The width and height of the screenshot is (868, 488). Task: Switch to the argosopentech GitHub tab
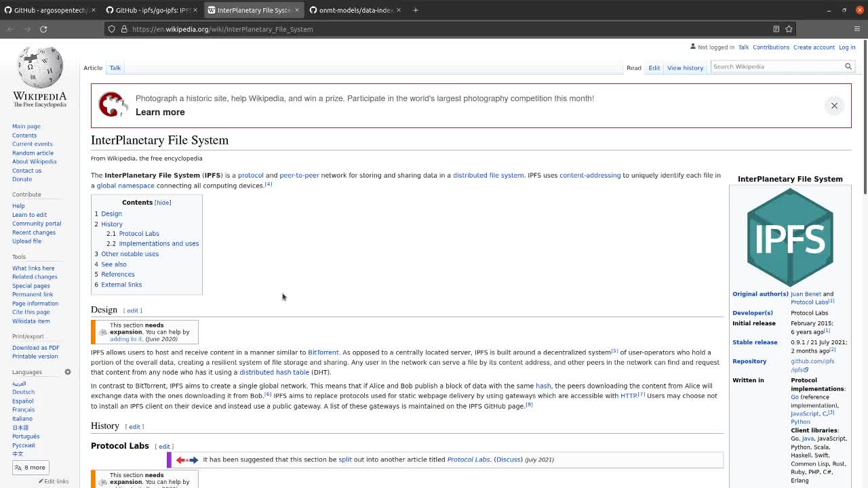50,10
